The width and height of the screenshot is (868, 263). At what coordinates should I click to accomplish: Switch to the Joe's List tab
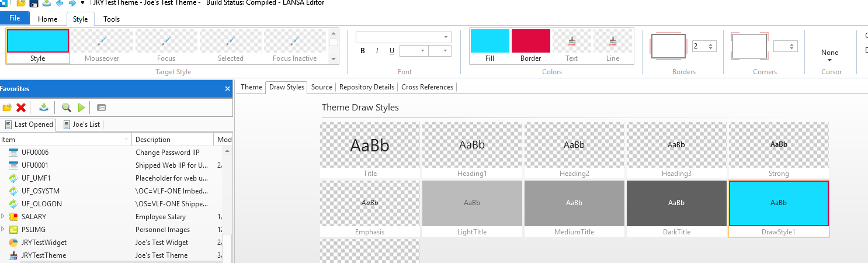(82, 124)
